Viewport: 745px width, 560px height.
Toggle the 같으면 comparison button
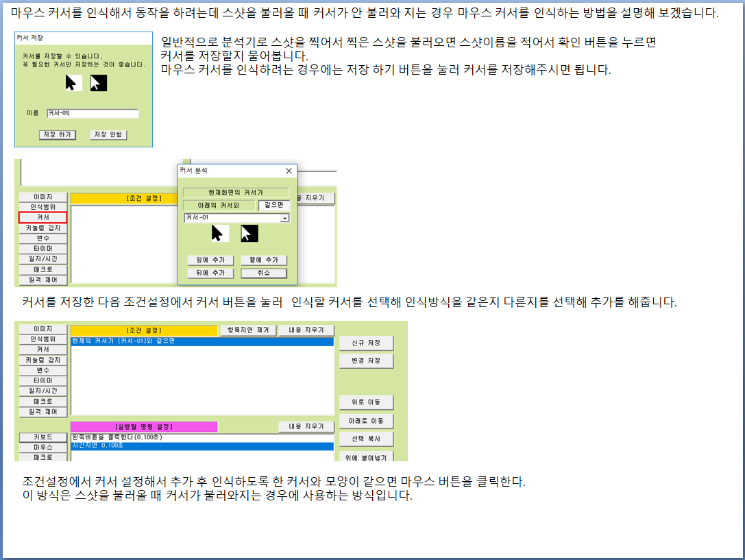[x=273, y=205]
